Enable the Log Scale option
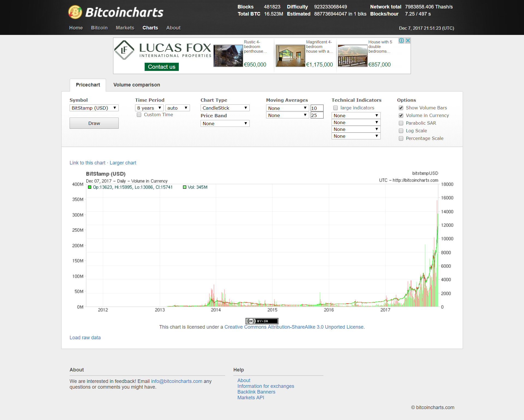Screen dimensions: 524x420 click(401, 131)
